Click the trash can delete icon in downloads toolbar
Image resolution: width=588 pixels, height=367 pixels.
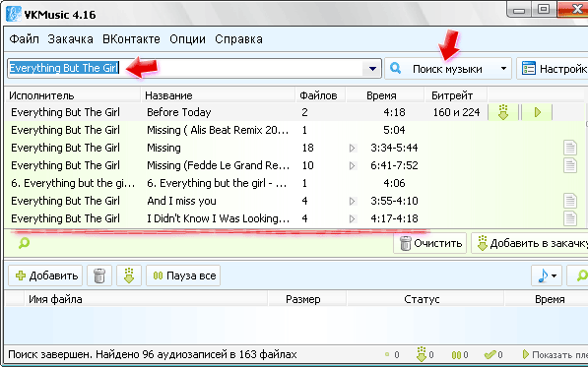(x=99, y=276)
